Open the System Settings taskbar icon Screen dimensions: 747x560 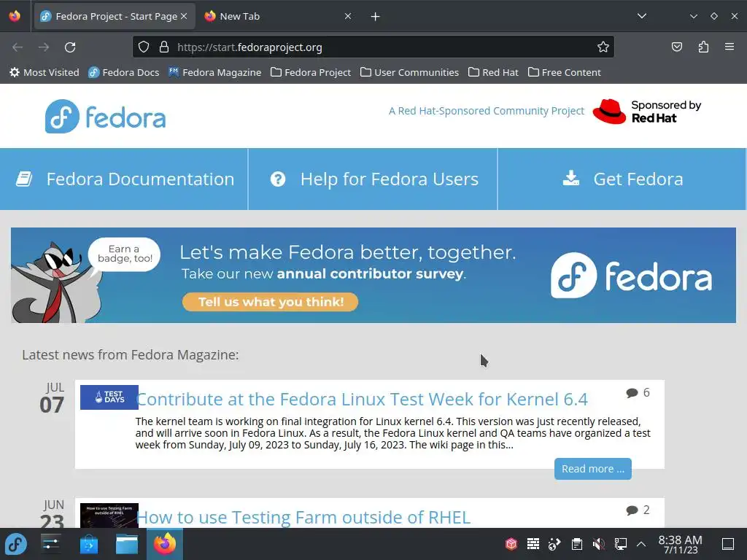(x=50, y=544)
